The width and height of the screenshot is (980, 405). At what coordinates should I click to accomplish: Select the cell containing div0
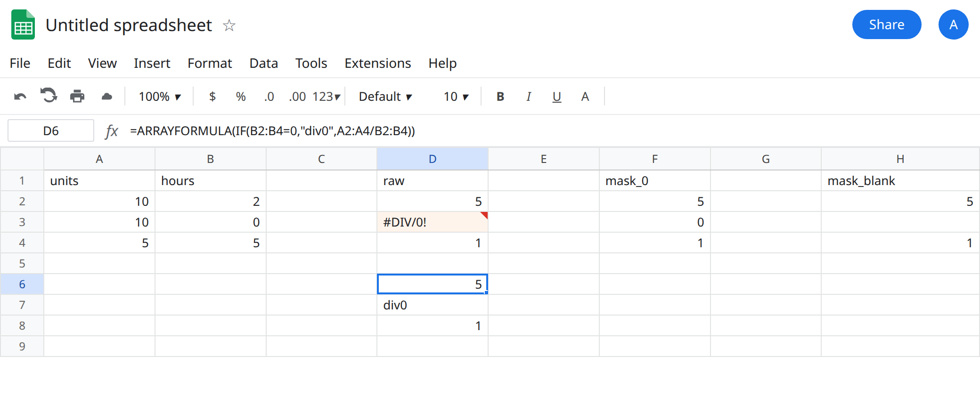[433, 305]
